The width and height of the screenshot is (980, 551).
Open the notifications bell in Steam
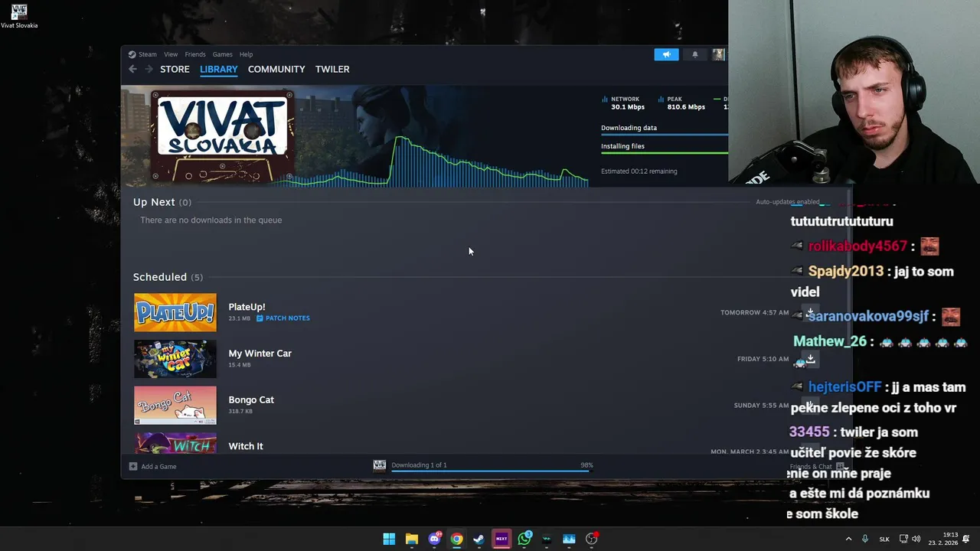pos(695,54)
